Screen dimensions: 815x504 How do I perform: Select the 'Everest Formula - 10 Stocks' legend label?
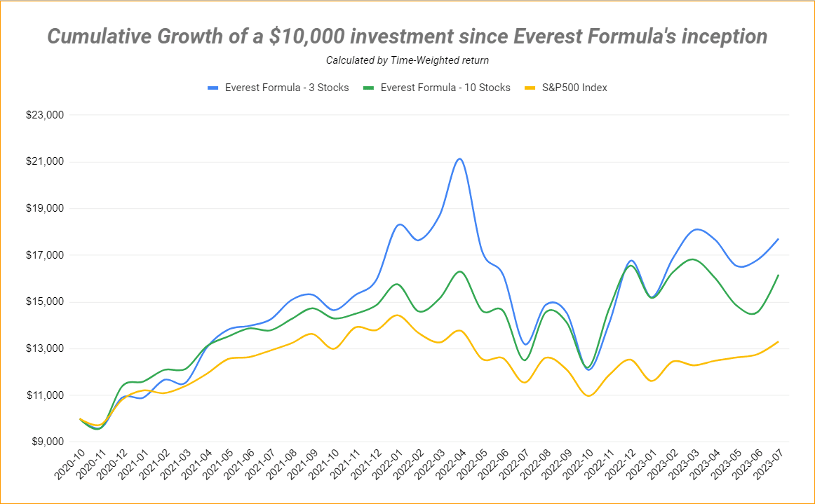pos(445,88)
